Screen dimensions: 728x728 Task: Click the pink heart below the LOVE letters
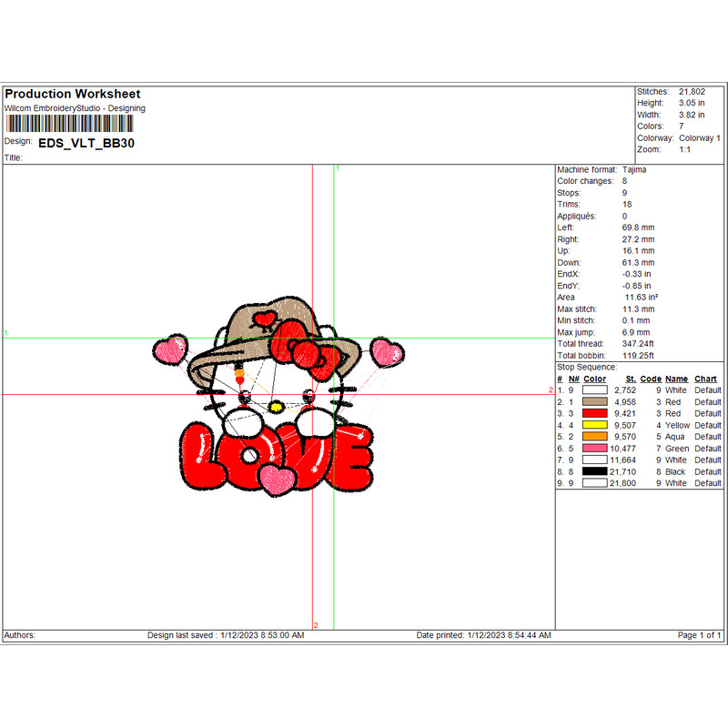coord(275,478)
